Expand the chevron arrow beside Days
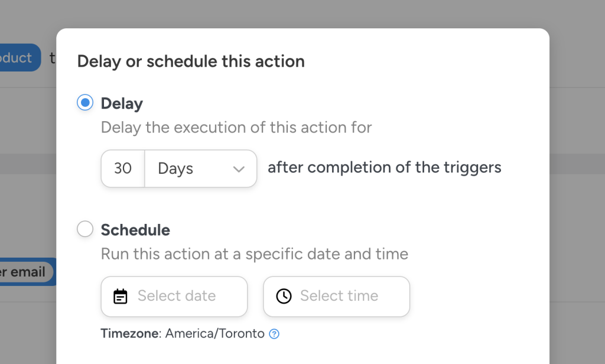 coord(239,169)
